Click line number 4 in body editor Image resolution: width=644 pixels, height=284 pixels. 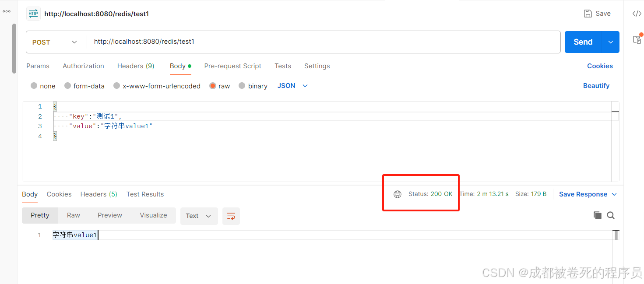40,136
